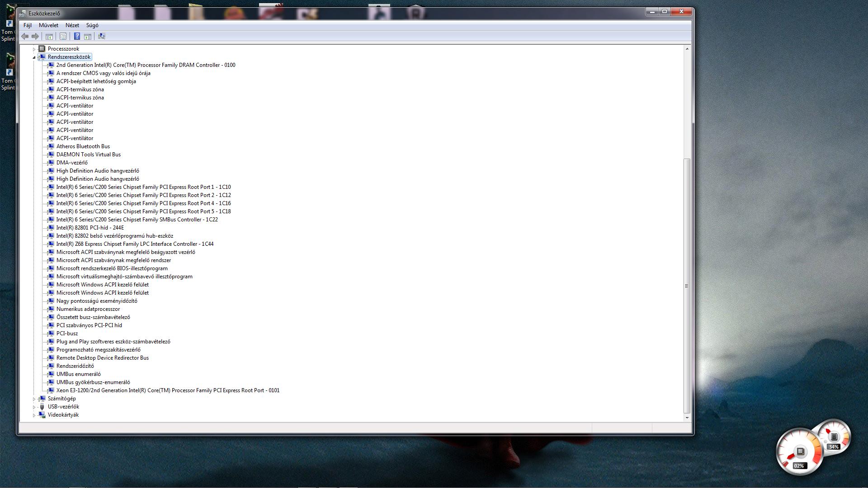Select the USB-vezérlők category
868x488 pixels.
click(x=63, y=407)
